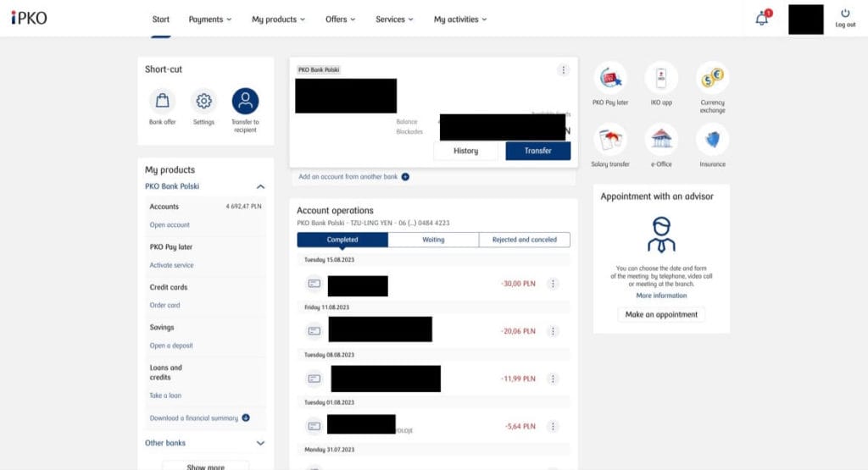The image size is (868, 470).
Task: Open the My activities dropdown menu
Action: coord(460,19)
